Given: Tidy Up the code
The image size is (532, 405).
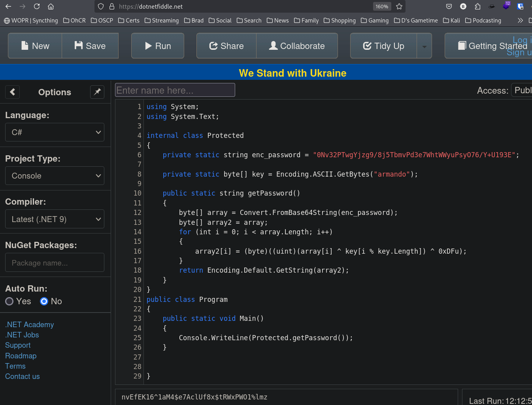Looking at the screenshot, I should (x=383, y=46).
